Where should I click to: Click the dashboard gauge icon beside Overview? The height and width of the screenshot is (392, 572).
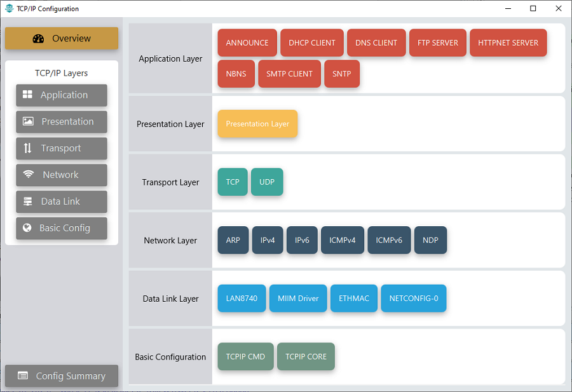tap(38, 39)
